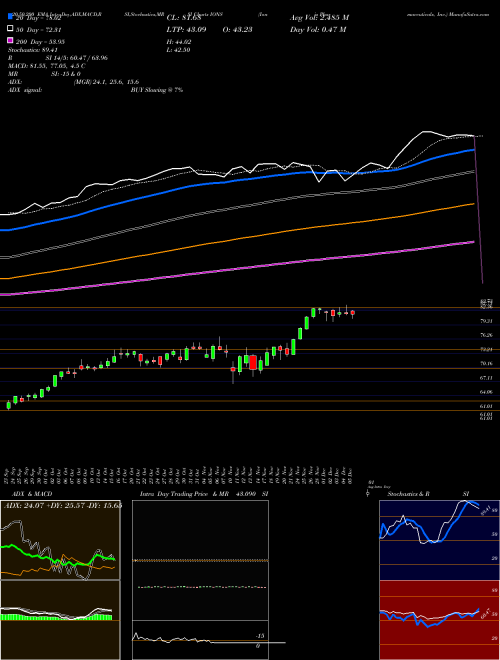Click the MACD: 81.55, 77.05, 4.5 C line
Image resolution: width=500 pixels, height=660 pixels.
pyautogui.click(x=46, y=66)
